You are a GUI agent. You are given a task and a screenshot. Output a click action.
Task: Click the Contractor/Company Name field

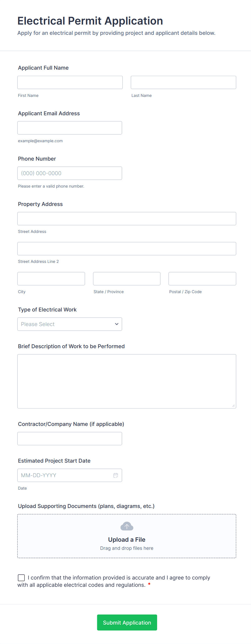pyautogui.click(x=70, y=438)
